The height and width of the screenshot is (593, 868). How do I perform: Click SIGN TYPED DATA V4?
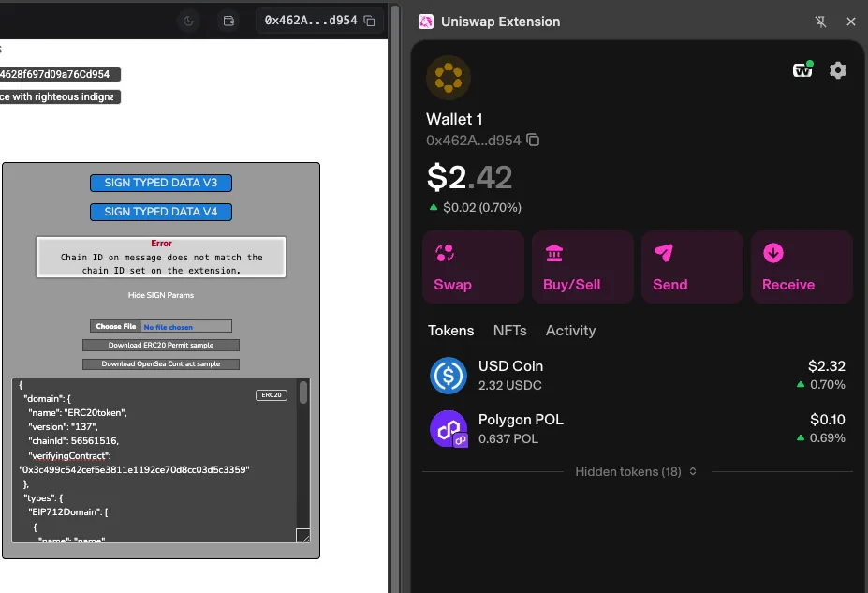[160, 212]
